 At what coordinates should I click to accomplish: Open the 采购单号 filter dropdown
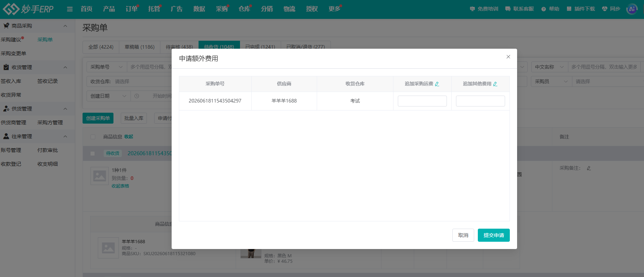pos(107,67)
